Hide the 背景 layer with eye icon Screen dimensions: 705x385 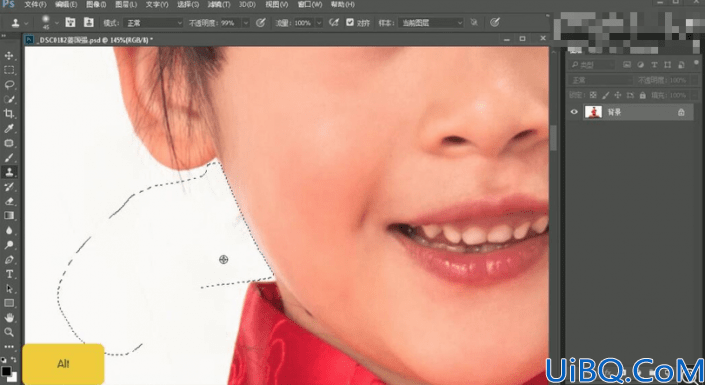[x=574, y=112]
